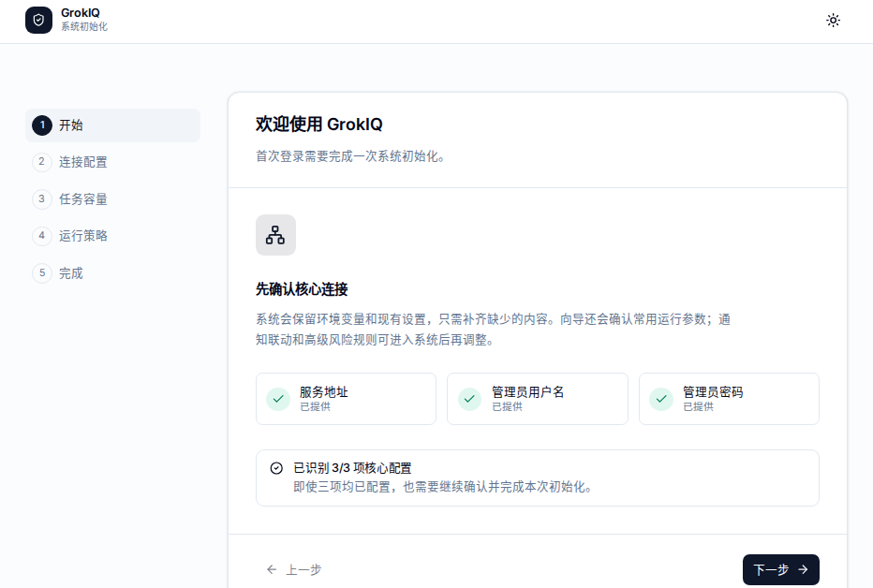
Task: Click the paragraph starting 系统会保留环境变量
Action: pos(494,330)
